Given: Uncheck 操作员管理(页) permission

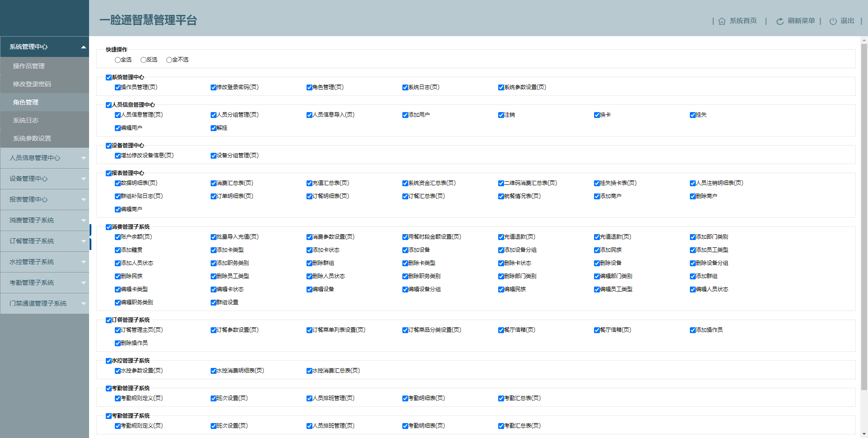Looking at the screenshot, I should point(118,87).
